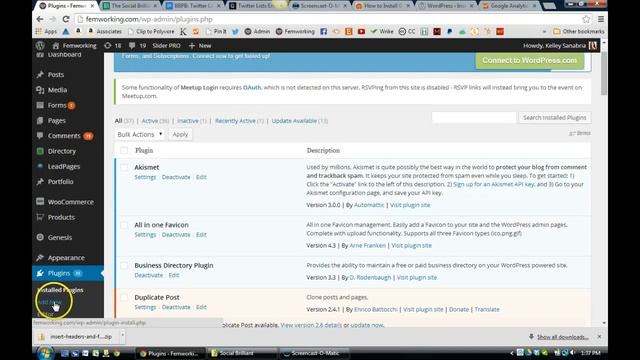This screenshot has width=640, height=360.
Task: Edit the Business Directory Plugin
Action: 174,275
